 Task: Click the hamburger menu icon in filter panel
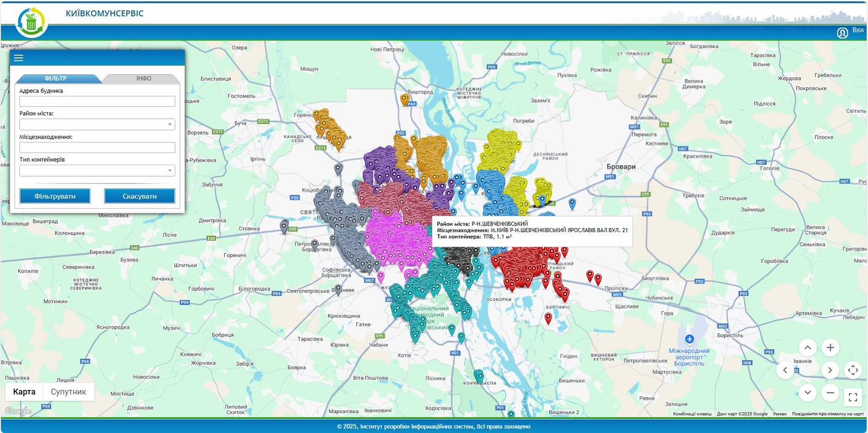pyautogui.click(x=19, y=58)
